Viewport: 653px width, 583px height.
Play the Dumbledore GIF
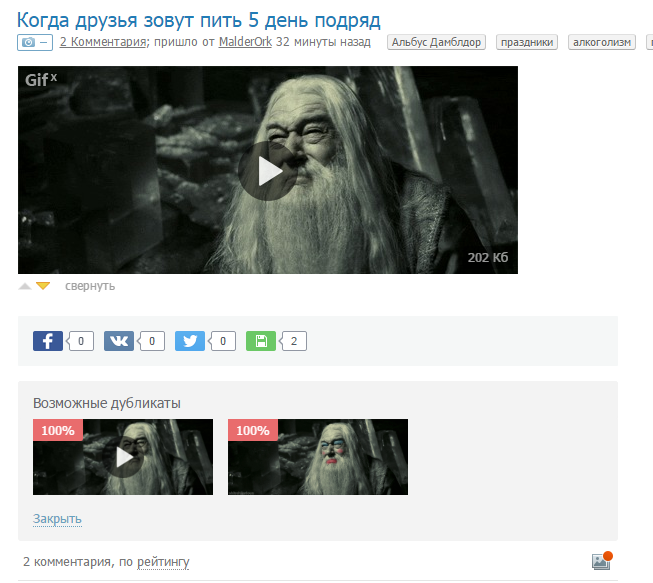tap(268, 170)
